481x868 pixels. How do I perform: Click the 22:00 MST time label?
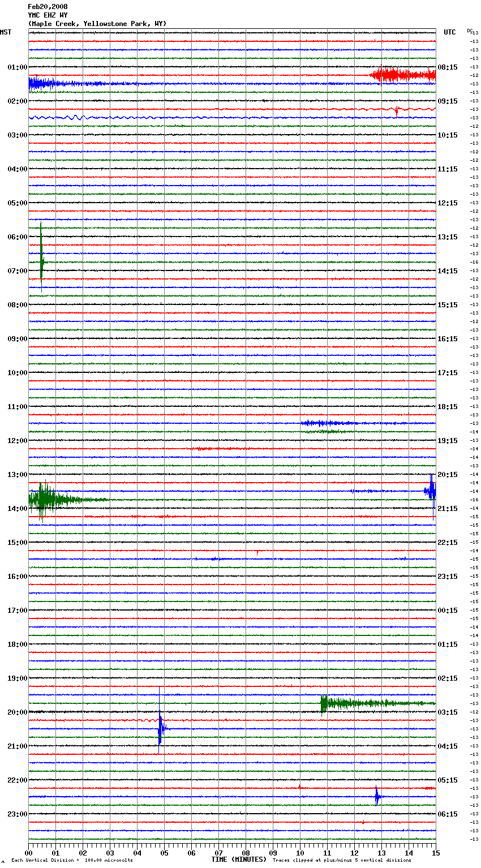coord(18,780)
